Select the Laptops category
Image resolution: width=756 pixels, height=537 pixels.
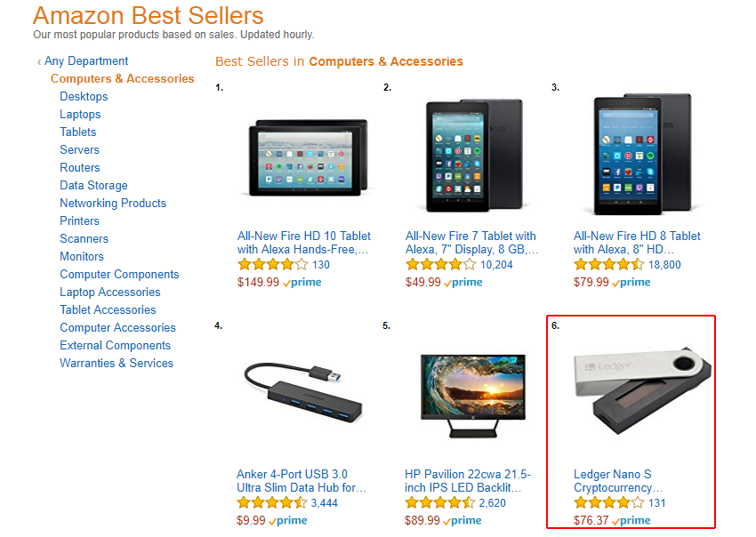click(80, 115)
